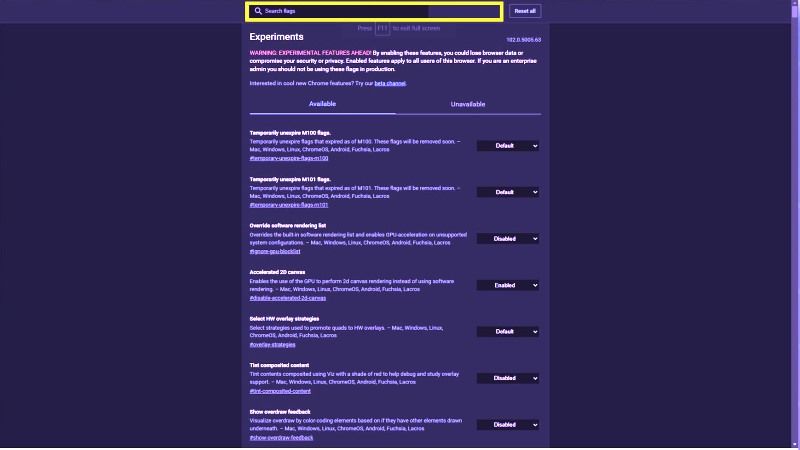Click the page's vertical scrollbar thumb
This screenshot has height=450, width=800.
pyautogui.click(x=795, y=10)
